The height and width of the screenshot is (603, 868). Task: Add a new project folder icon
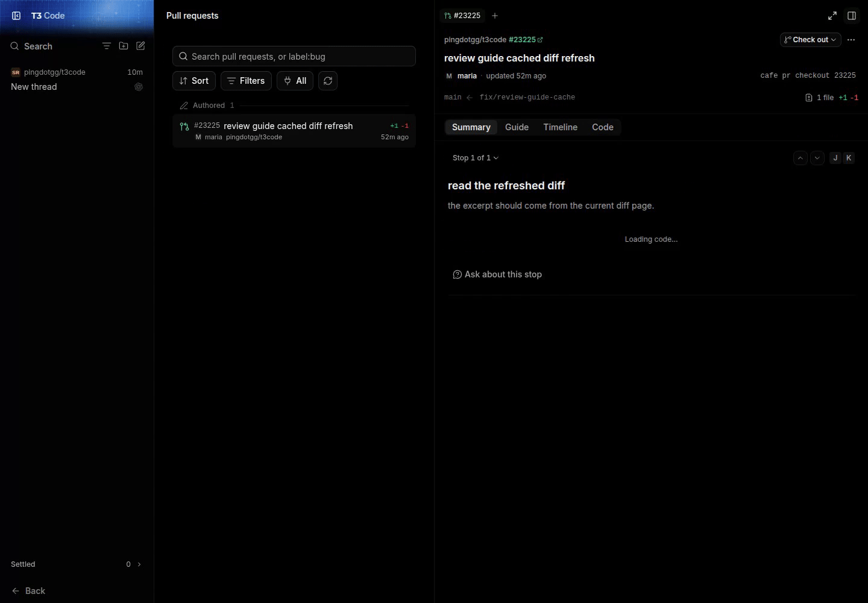point(124,46)
